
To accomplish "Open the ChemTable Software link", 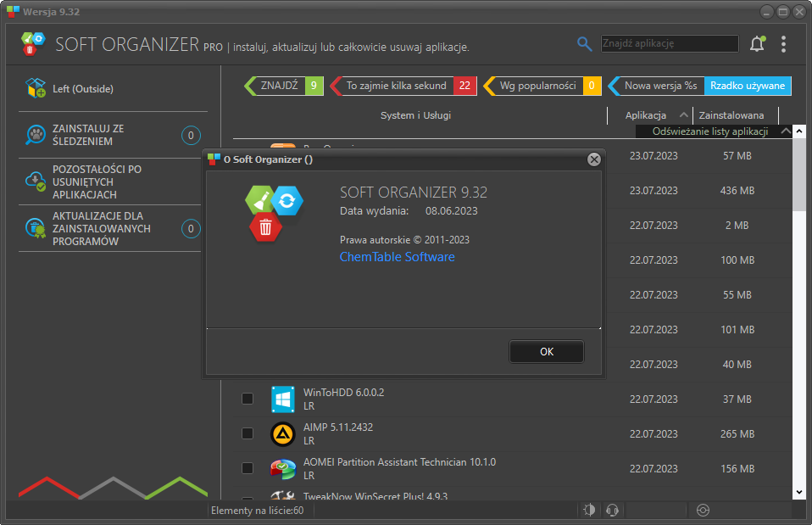I will tap(398, 256).
